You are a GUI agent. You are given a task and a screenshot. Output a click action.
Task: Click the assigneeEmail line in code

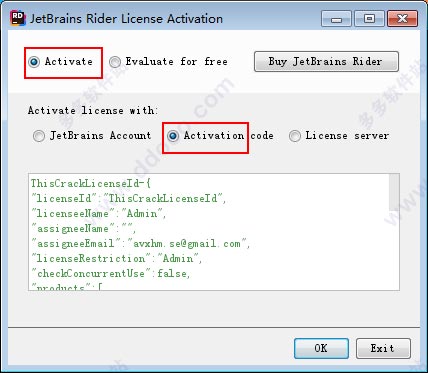point(140,244)
